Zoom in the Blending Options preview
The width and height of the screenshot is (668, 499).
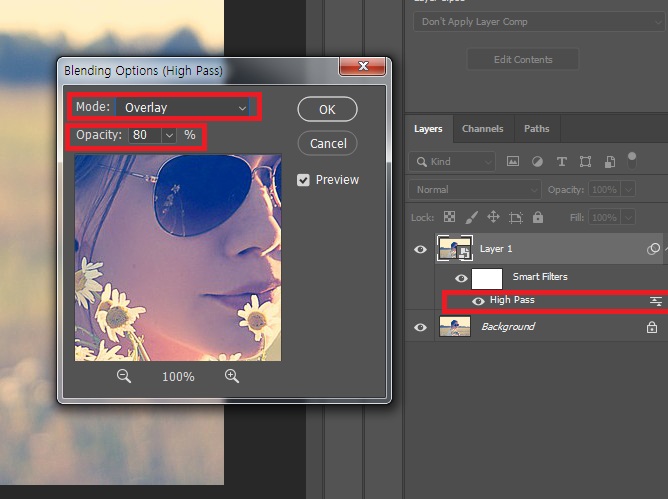click(x=232, y=376)
